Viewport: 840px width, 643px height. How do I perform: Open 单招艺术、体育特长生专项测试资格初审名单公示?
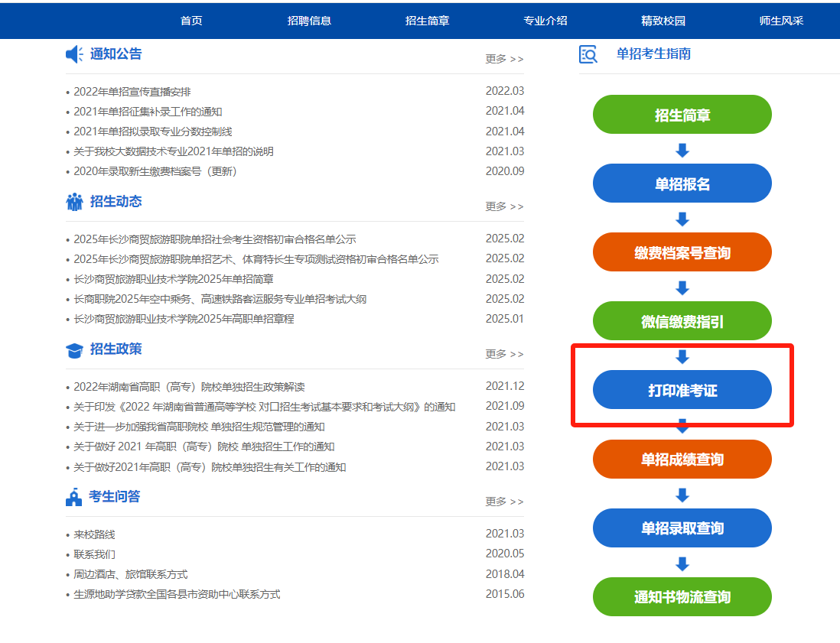pos(256,259)
